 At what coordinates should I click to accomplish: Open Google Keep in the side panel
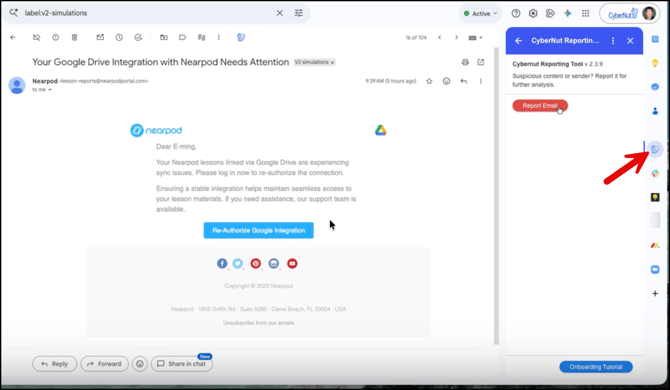click(x=655, y=63)
